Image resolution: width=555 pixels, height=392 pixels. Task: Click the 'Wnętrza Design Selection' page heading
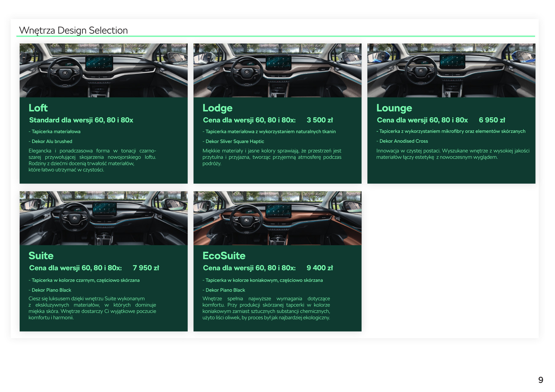click(x=73, y=30)
